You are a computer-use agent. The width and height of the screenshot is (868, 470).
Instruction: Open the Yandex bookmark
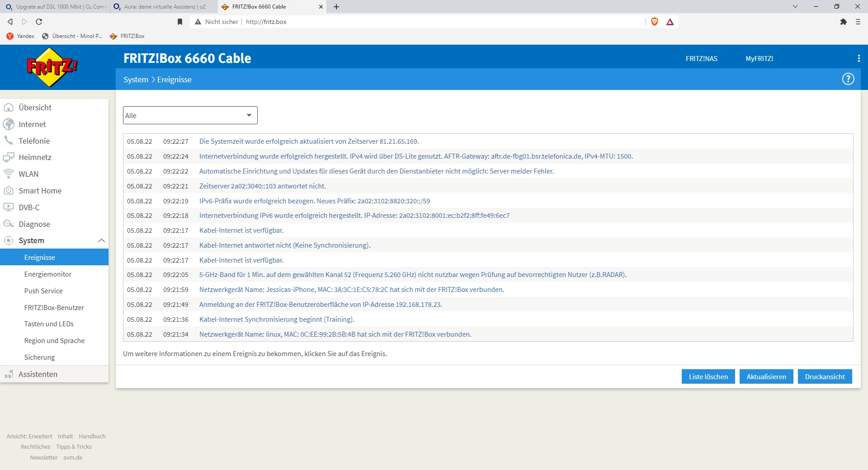point(20,36)
